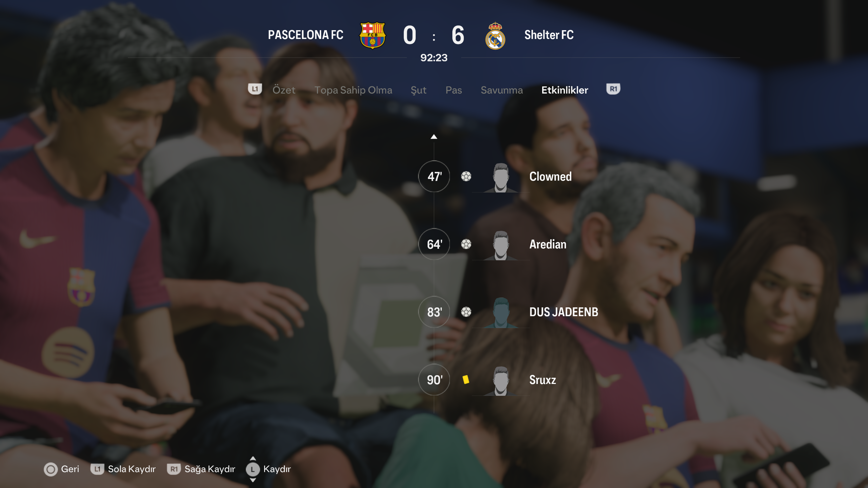Select the goal ball icon at 83'
This screenshot has width=868, height=488.
(466, 312)
